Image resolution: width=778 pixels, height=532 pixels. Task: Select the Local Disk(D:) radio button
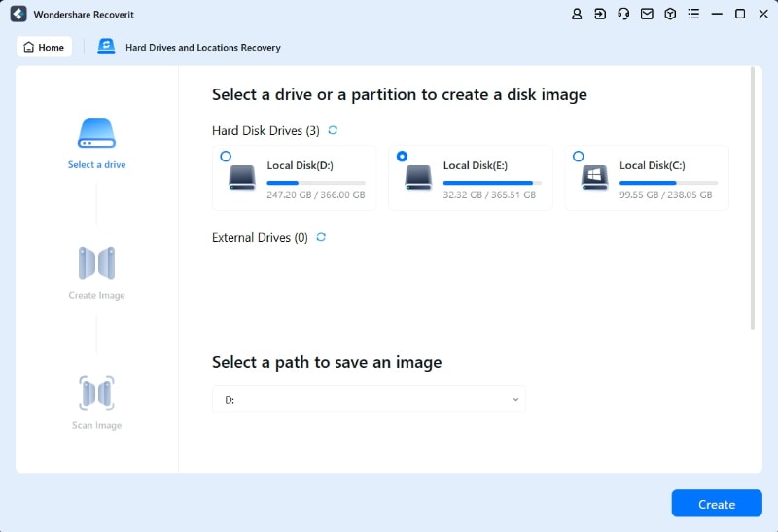[226, 157]
